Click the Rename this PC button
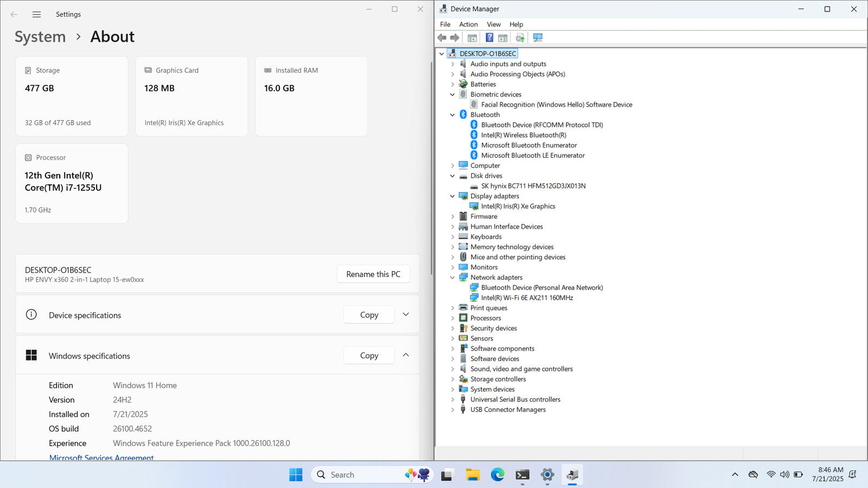This screenshot has height=488, width=868. pyautogui.click(x=373, y=274)
